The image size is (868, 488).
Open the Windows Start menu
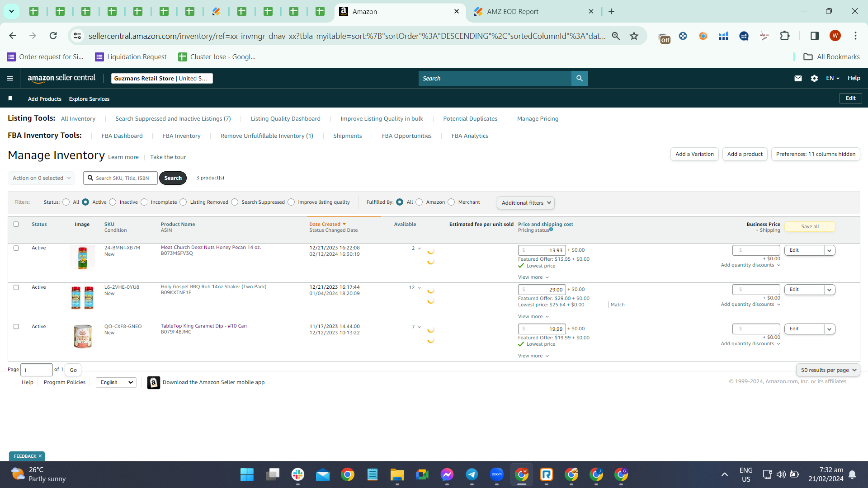click(247, 474)
